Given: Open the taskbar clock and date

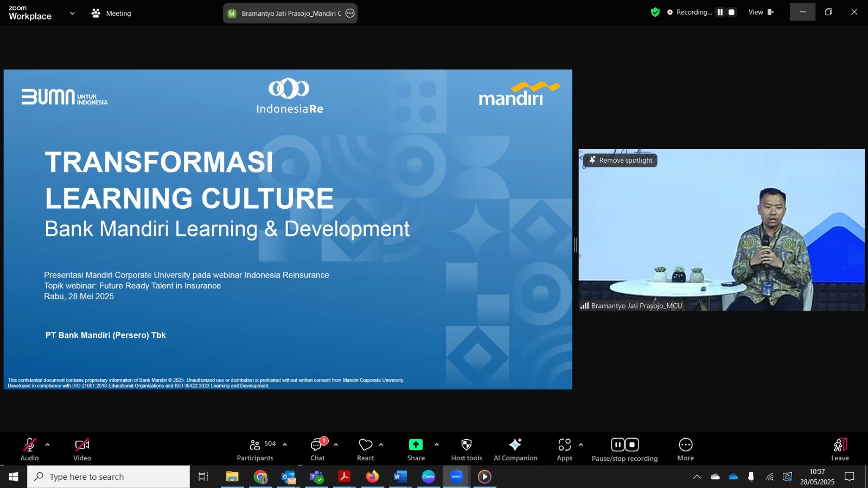Looking at the screenshot, I should click(817, 477).
